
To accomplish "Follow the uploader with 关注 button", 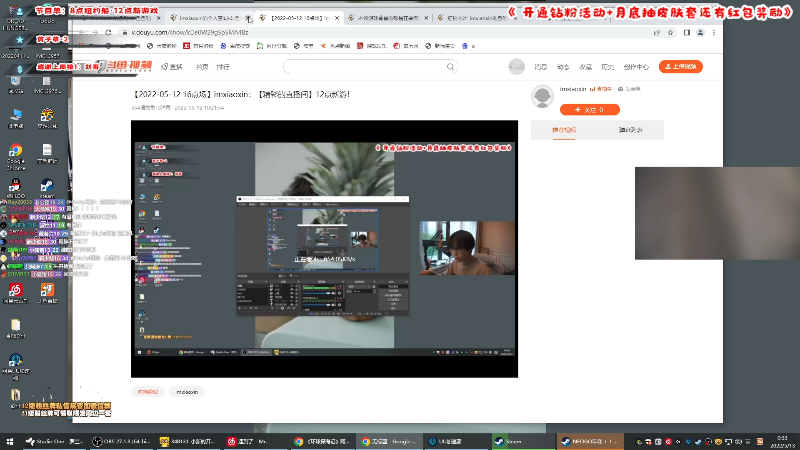I will click(590, 110).
